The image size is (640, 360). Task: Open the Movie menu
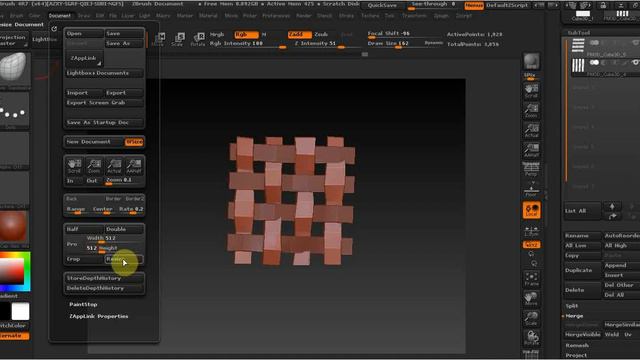pos(231,16)
